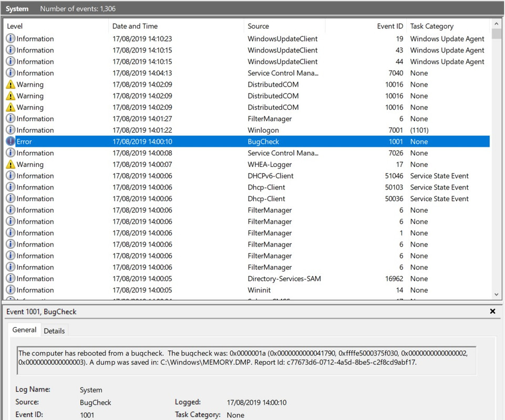The image size is (505, 420).
Task: Click the Information icon on the 14:01:27 FilterManager row
Action: (11, 119)
